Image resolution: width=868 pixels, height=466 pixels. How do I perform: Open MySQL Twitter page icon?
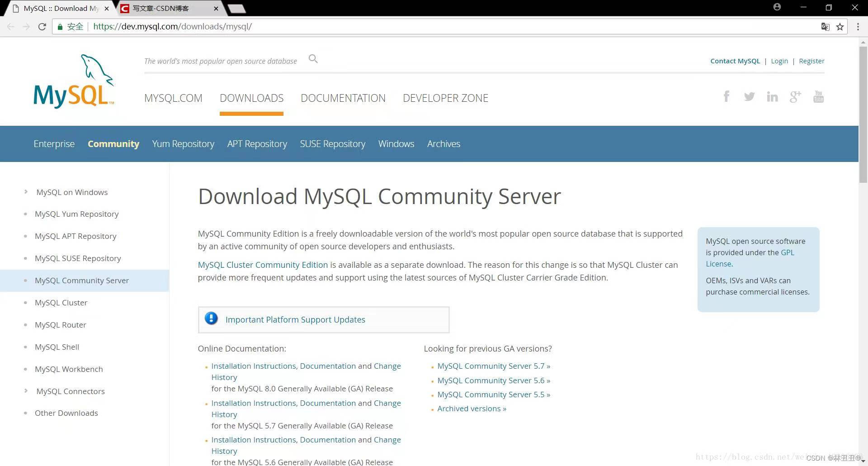pos(749,96)
